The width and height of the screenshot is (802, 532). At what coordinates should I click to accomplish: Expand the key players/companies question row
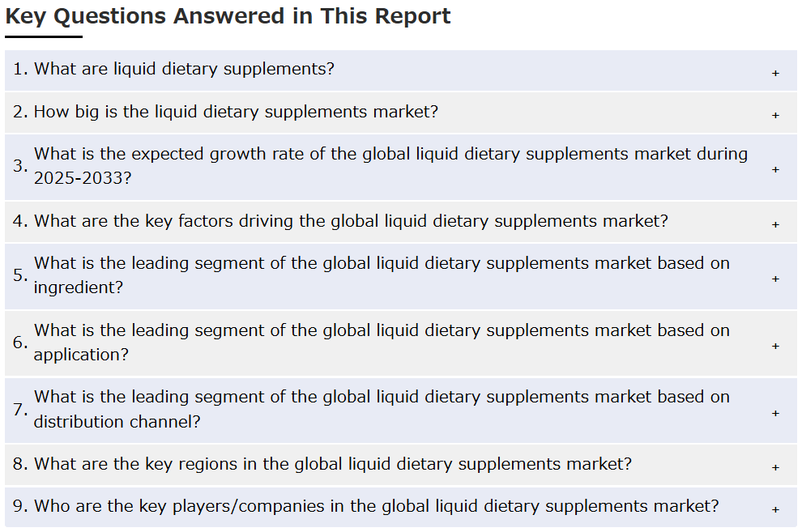point(401,507)
